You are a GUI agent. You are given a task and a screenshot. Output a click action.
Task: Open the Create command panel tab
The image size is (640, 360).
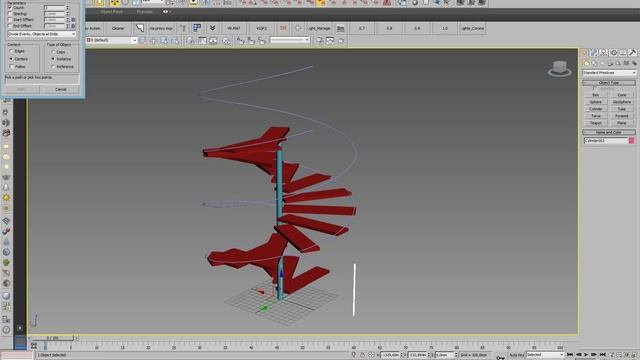coord(584,53)
